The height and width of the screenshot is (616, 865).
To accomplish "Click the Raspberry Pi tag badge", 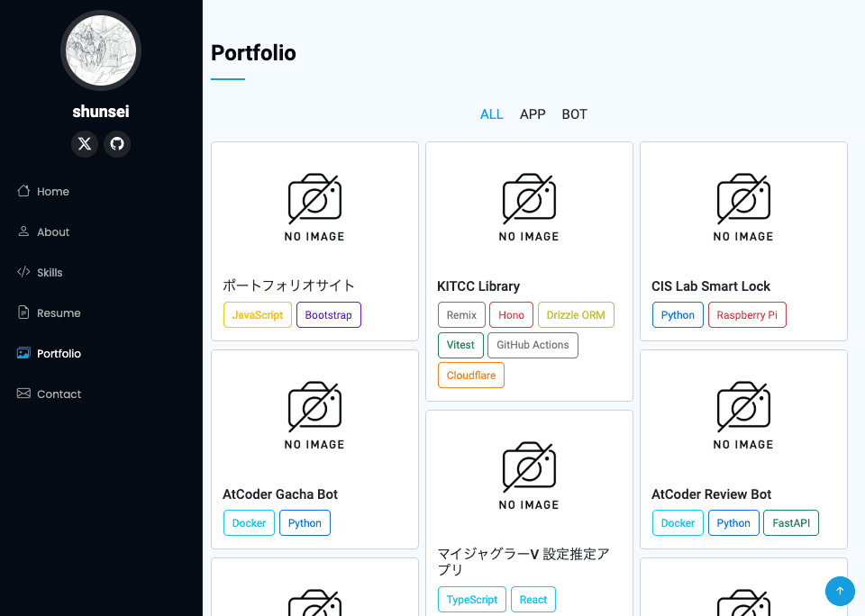I will [747, 315].
